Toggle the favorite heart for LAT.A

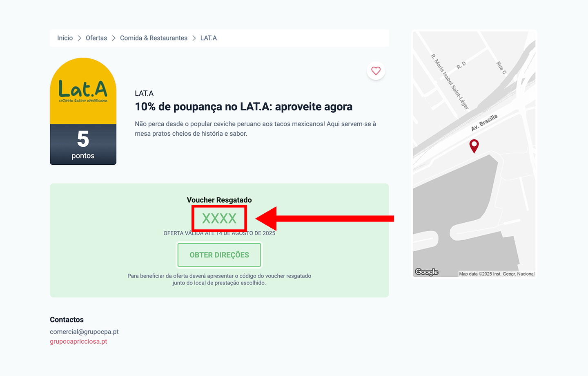coord(376,71)
